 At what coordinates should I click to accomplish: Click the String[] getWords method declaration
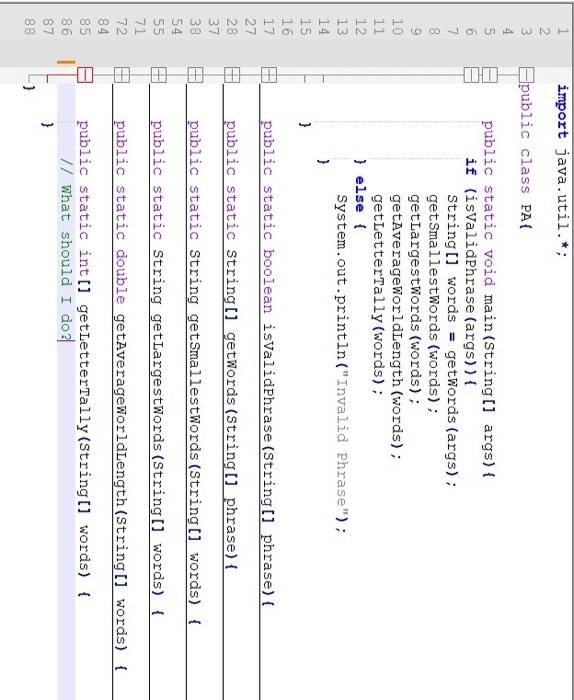(x=231, y=345)
